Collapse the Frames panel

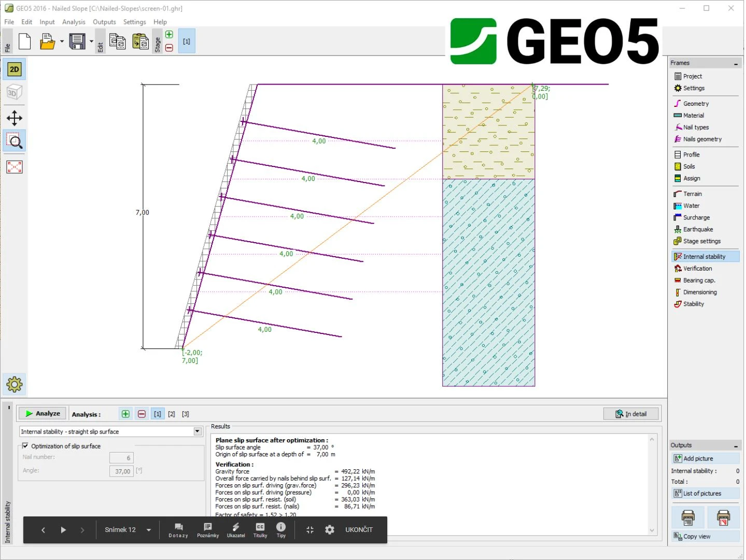[736, 63]
